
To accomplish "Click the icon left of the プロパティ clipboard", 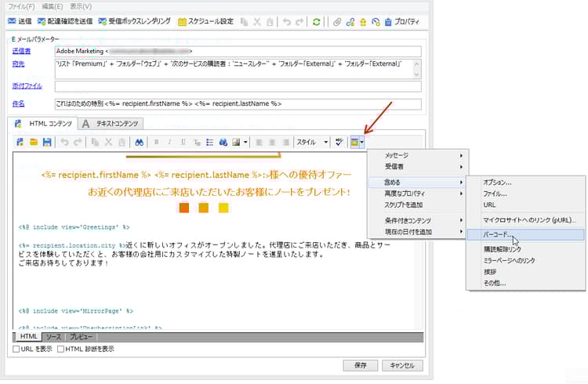I will point(376,22).
